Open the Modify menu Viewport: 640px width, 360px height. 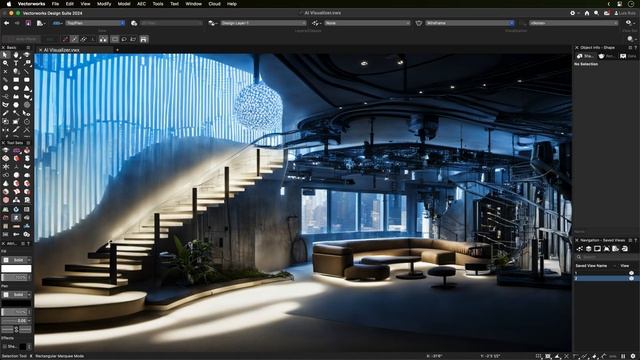coord(104,4)
